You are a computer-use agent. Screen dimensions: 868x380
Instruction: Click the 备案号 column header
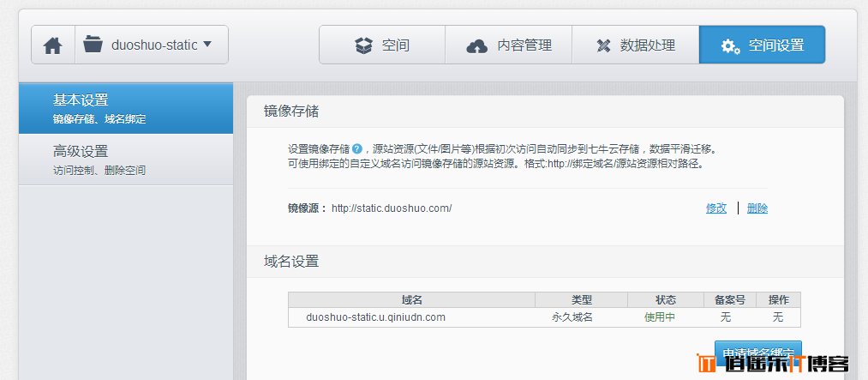[x=730, y=300]
